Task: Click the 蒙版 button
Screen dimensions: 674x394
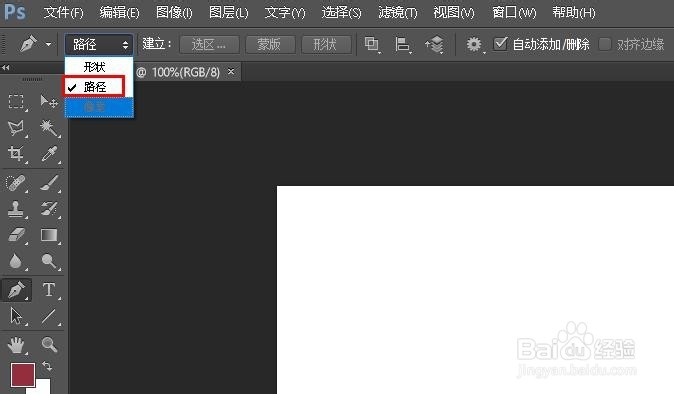Action: tap(270, 44)
